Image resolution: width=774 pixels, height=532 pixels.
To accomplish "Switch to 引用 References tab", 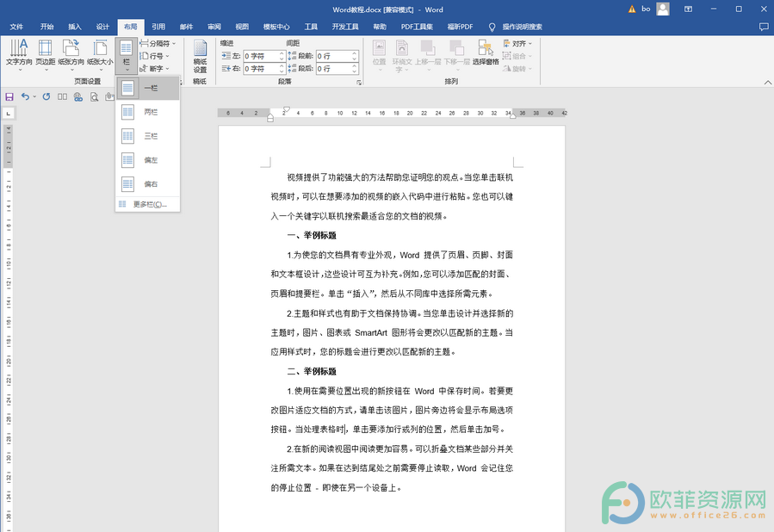I will [158, 27].
